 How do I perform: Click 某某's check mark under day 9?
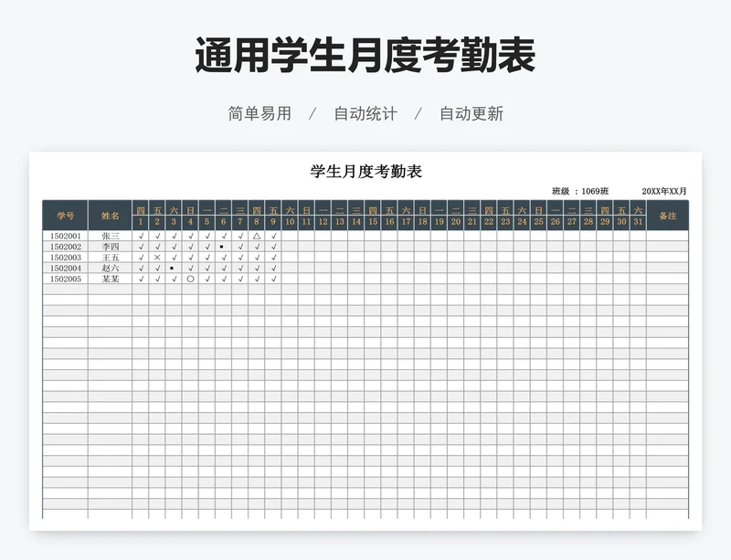click(x=273, y=279)
